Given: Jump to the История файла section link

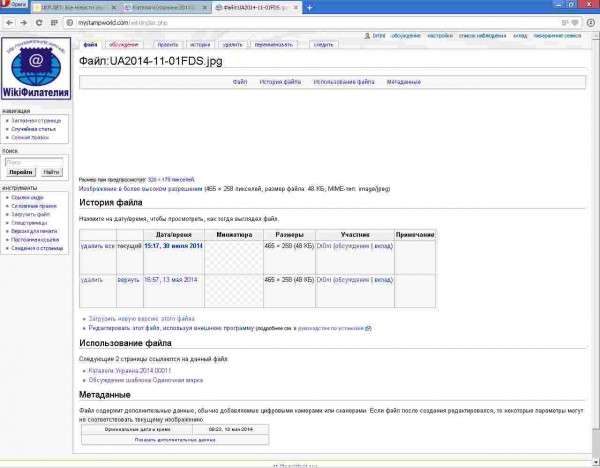Looking at the screenshot, I should pyautogui.click(x=280, y=82).
